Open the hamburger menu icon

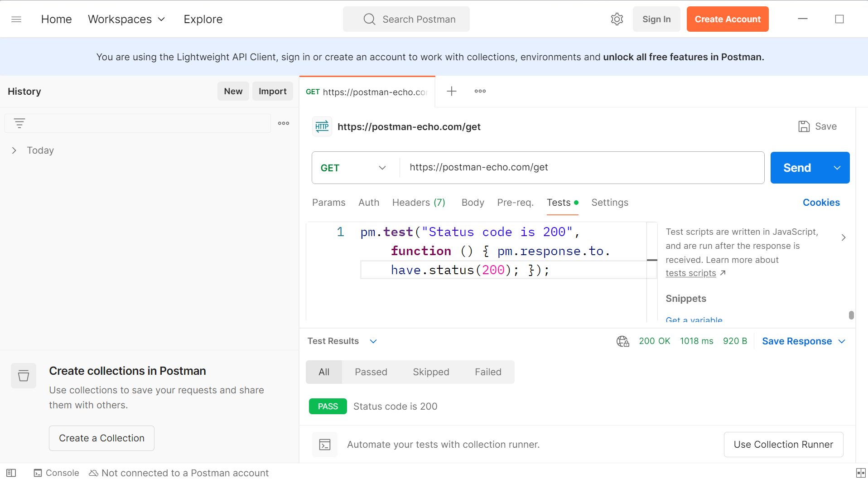(16, 19)
